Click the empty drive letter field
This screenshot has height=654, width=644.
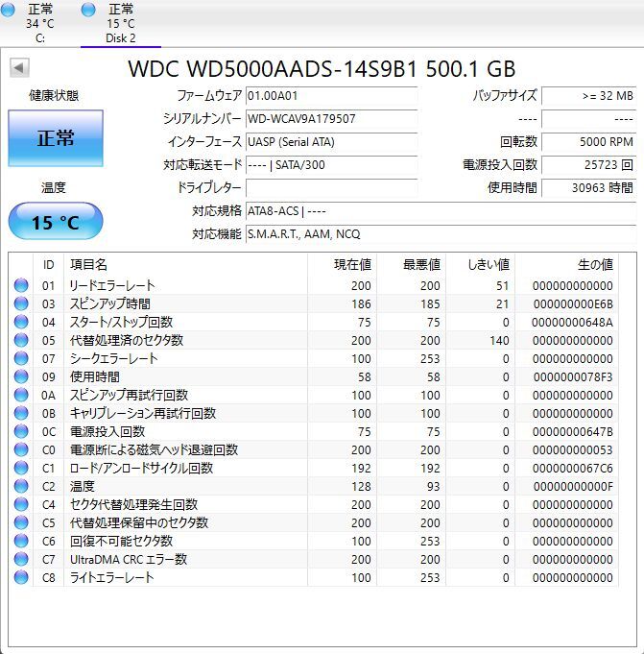332,188
